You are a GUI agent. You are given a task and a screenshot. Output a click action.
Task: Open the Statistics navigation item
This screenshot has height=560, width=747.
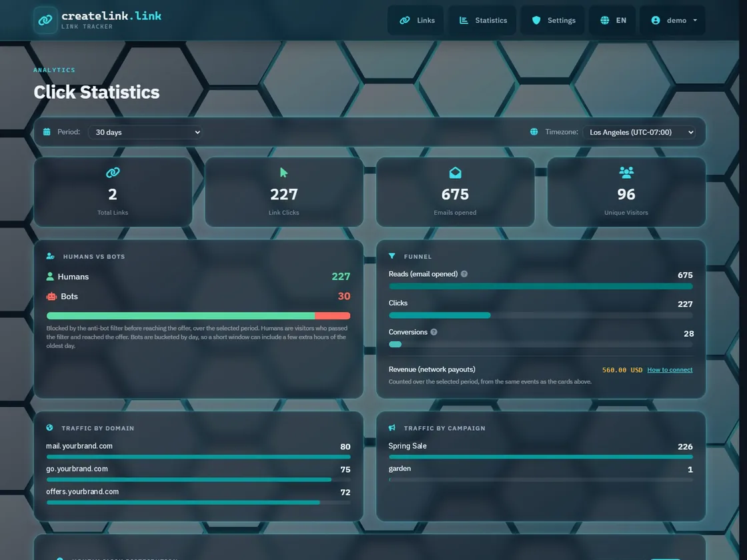pyautogui.click(x=482, y=20)
